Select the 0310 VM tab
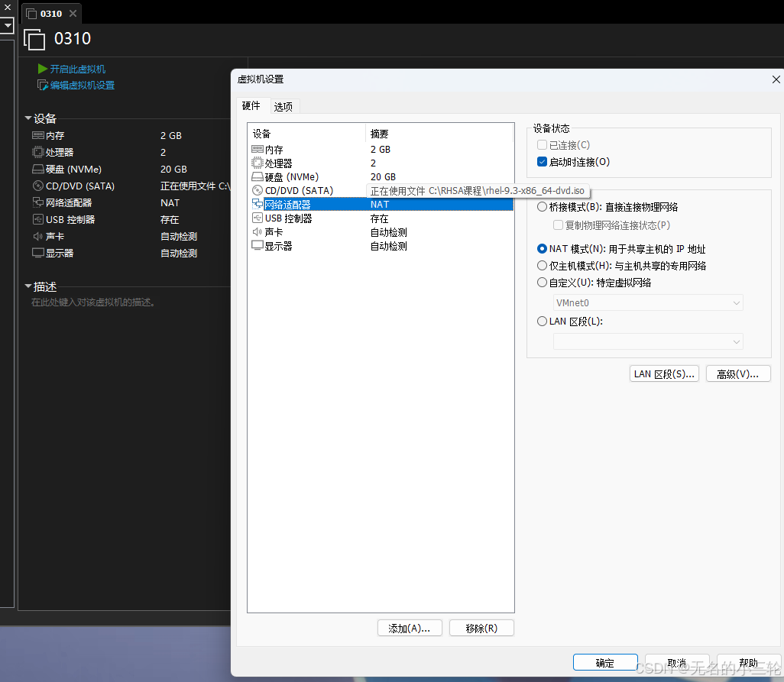 coord(51,14)
